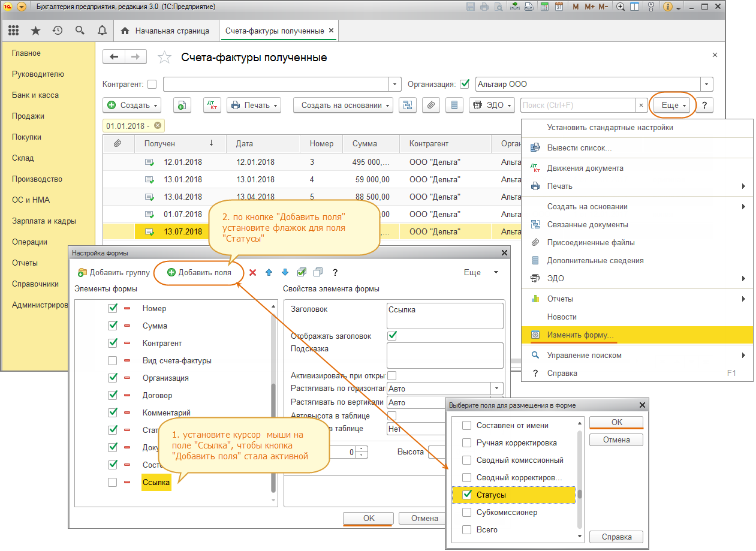The image size is (756, 551).
Task: Expand Организация field dropdown arrow
Action: (x=707, y=84)
